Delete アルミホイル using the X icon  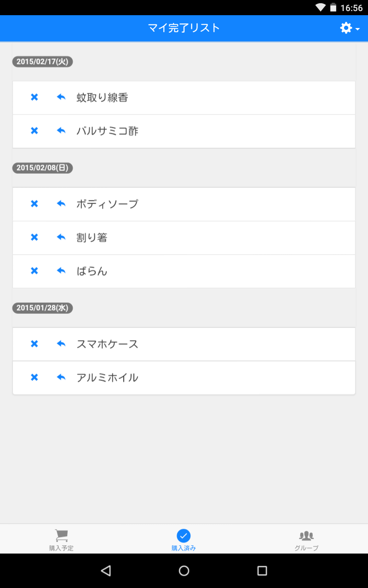(34, 378)
